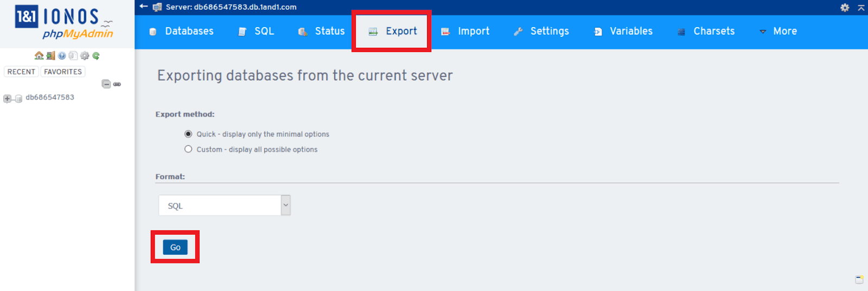The image size is (868, 291).
Task: Click the back arrow in top bar
Action: (143, 7)
